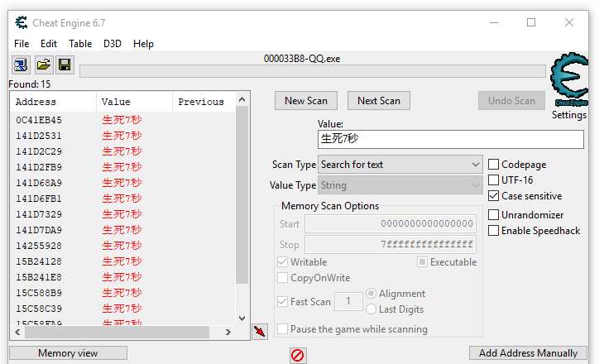Open Cheat Engine logo settings
Image resolution: width=604 pixels, height=364 pixels.
569,79
